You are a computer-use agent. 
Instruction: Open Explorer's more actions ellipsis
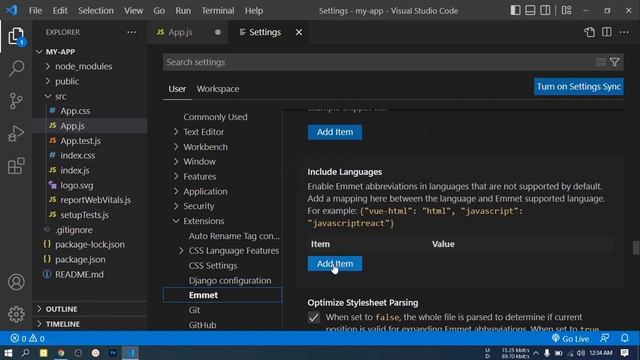(x=131, y=32)
